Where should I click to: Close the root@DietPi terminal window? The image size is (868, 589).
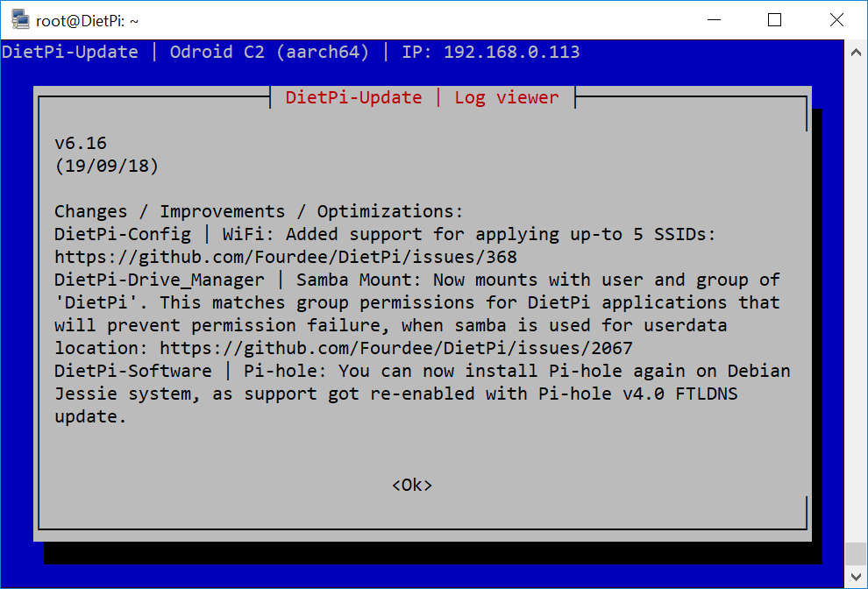click(x=836, y=20)
